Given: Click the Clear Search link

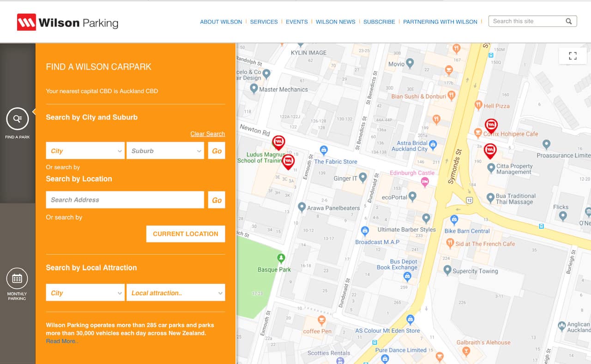Looking at the screenshot, I should [x=208, y=134].
